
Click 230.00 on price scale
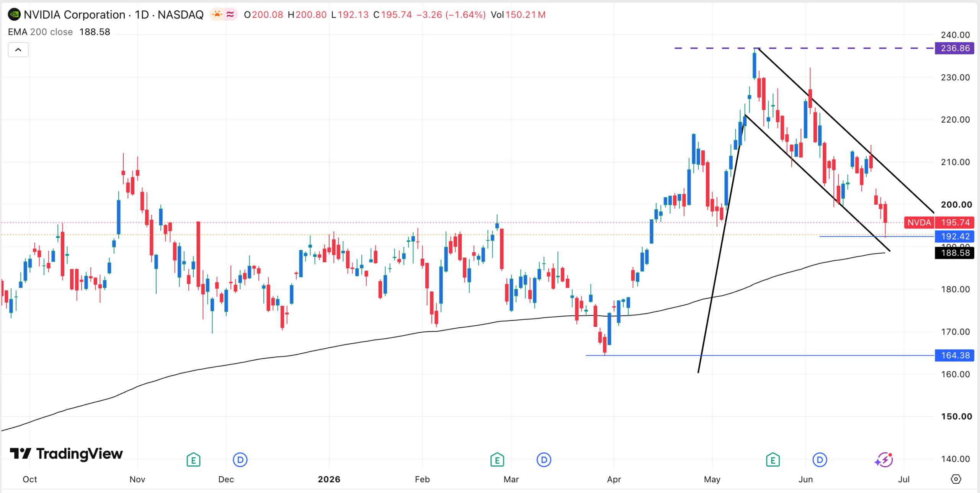point(955,77)
